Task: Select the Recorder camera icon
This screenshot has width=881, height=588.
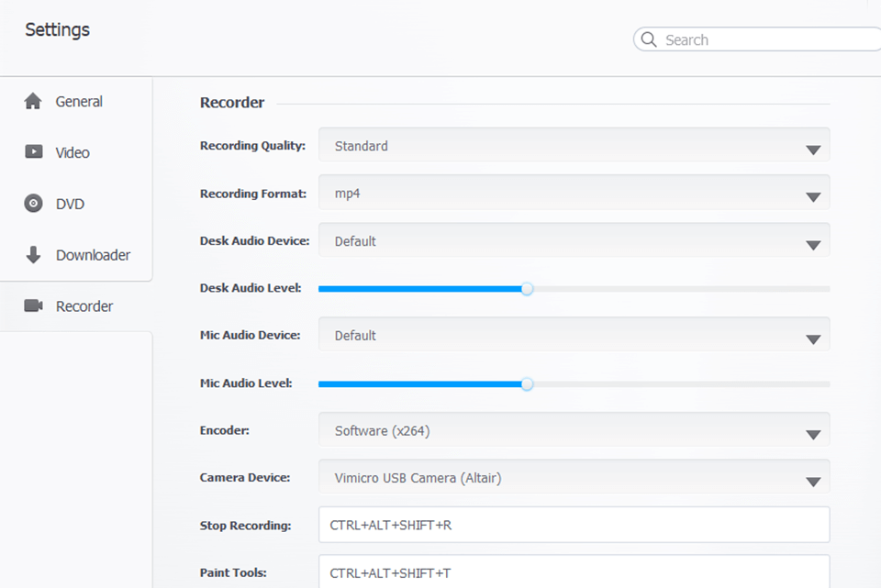Action: pyautogui.click(x=31, y=305)
